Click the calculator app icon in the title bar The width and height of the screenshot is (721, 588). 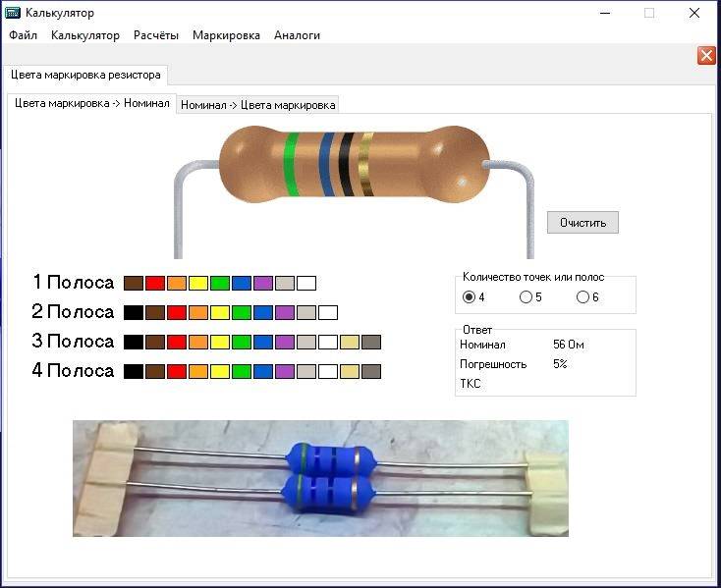coord(12,13)
